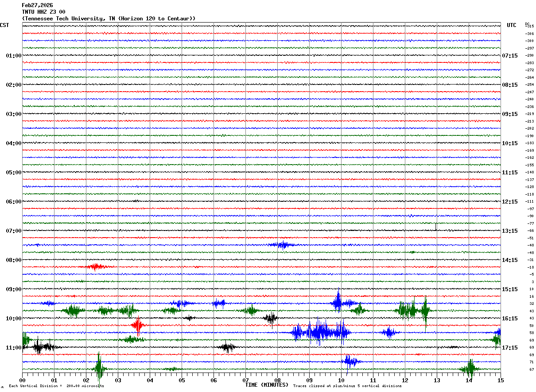
Task: Click the DC offset value -111
Action: pyautogui.click(x=529, y=202)
